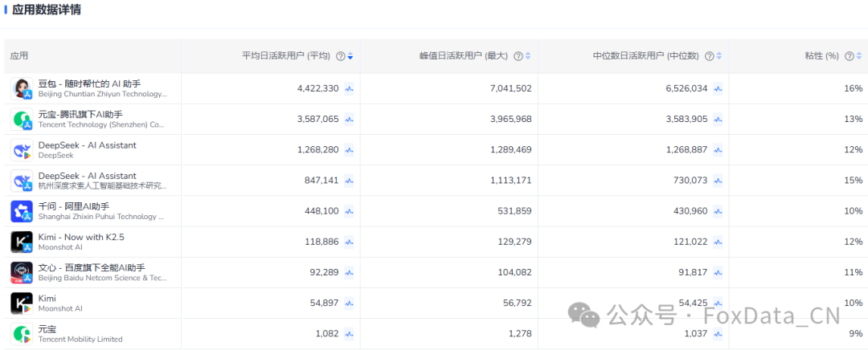The width and height of the screenshot is (868, 350).
Task: Open trend chart icon beside 448,100
Action: pos(349,211)
